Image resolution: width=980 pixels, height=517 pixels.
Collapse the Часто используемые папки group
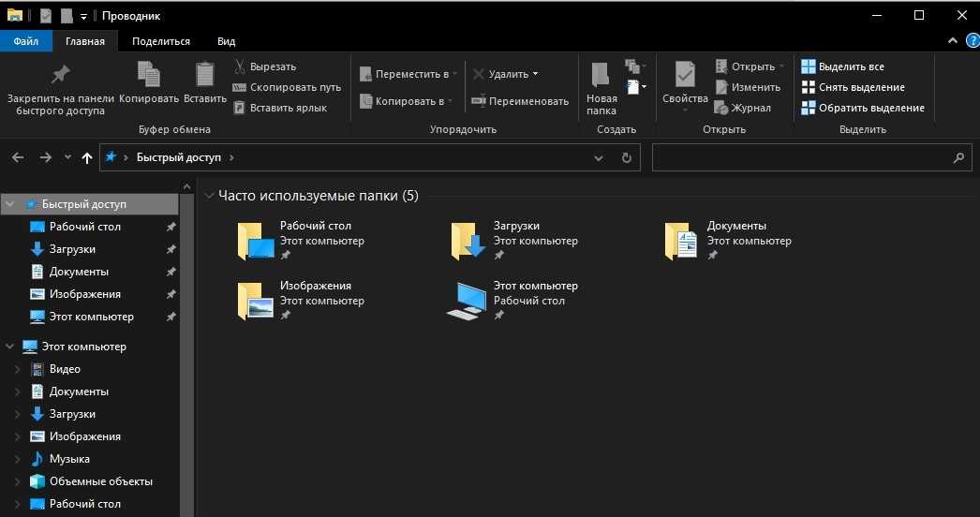(209, 196)
